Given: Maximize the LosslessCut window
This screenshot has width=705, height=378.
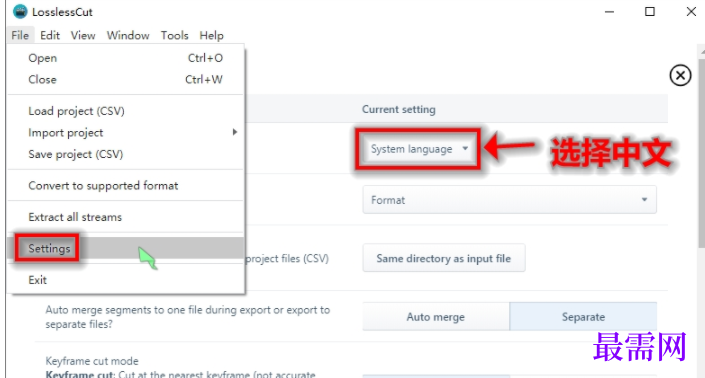Looking at the screenshot, I should click(x=650, y=11).
